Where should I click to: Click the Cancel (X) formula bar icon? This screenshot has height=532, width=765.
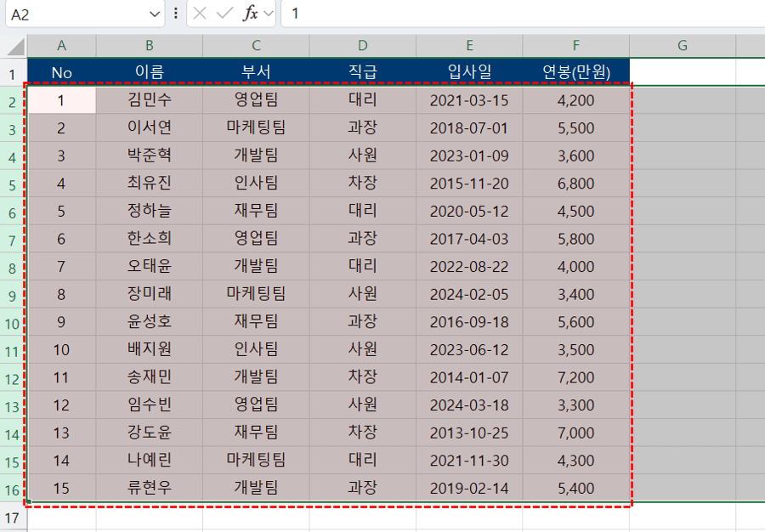click(200, 14)
